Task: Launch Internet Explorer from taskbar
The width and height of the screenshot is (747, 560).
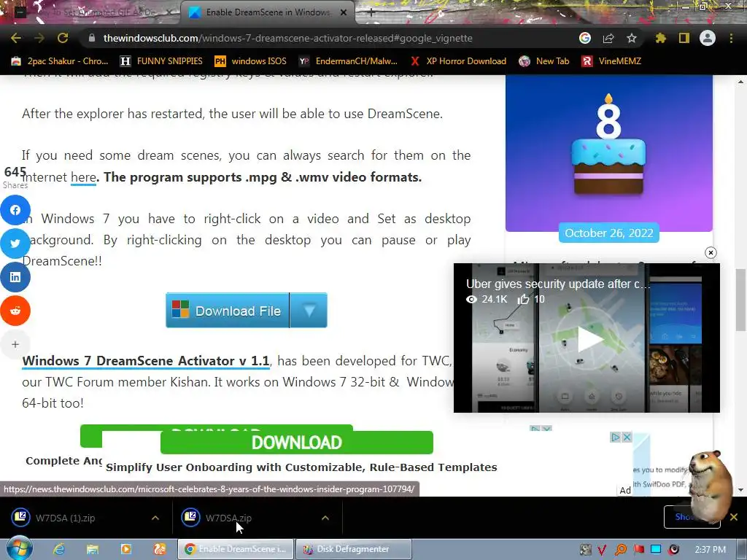Action: point(58,549)
